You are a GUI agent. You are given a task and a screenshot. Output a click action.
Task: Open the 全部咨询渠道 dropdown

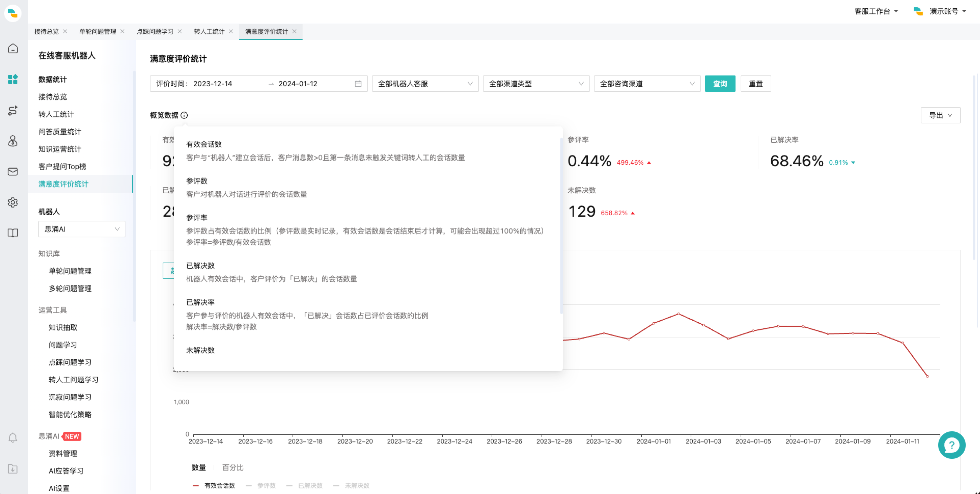647,83
